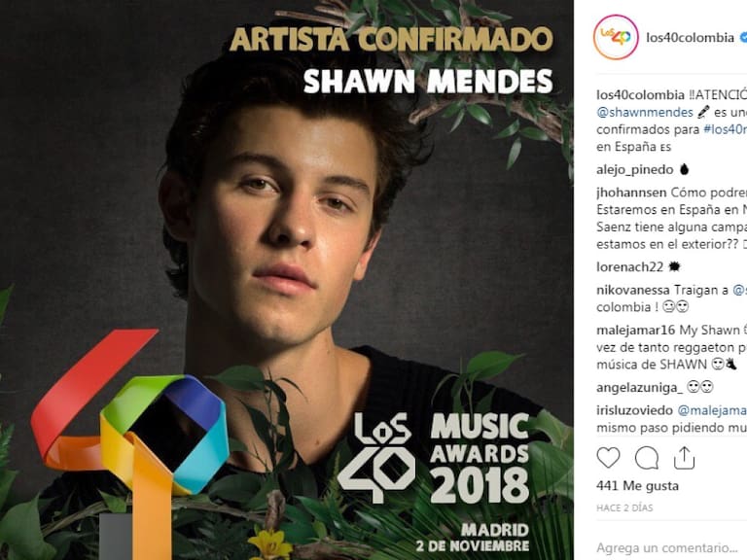Click the heart like icon
Image resolution: width=747 pixels, height=560 pixels.
click(608, 458)
